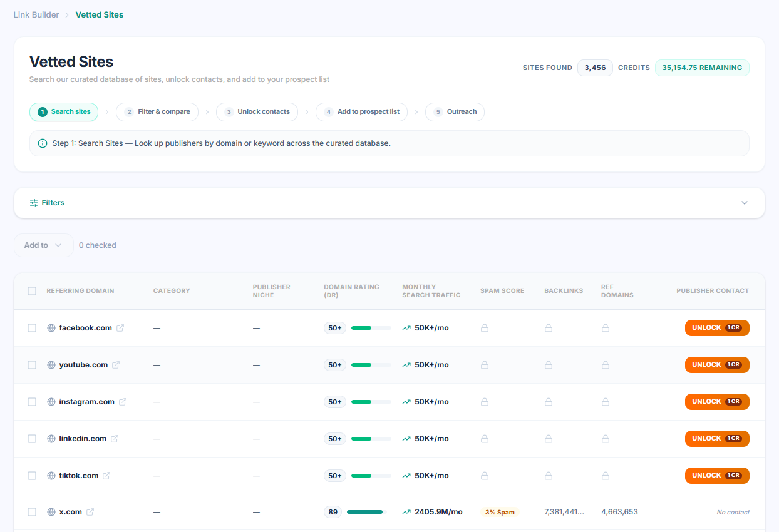The image size is (779, 532).
Task: Go to Outreach step
Action: coord(455,112)
